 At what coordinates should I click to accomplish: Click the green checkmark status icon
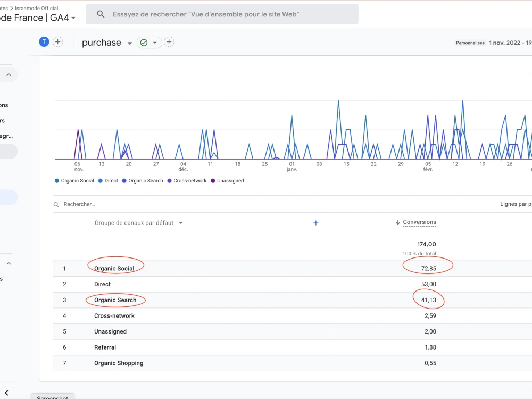tap(144, 43)
